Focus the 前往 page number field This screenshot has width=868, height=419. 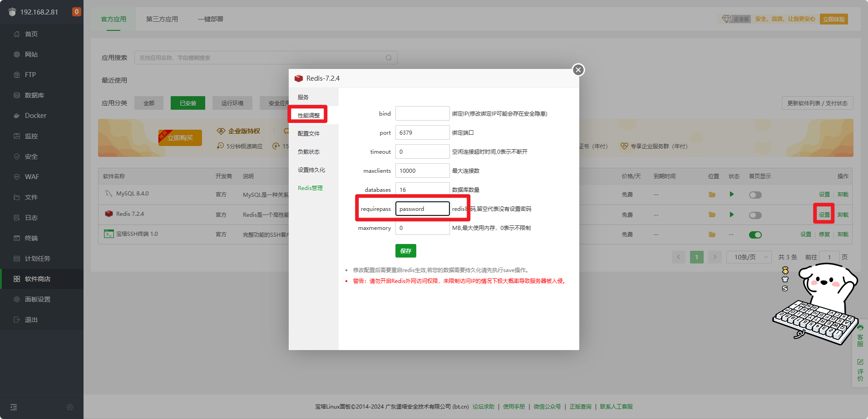pos(829,257)
